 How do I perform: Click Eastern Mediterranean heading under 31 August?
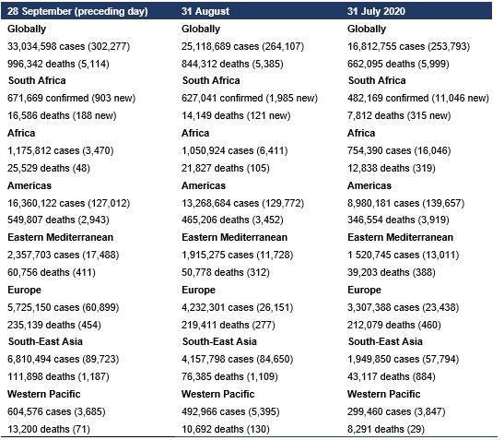click(x=235, y=237)
